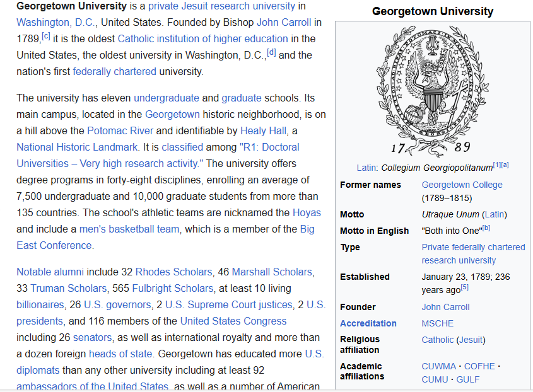This screenshot has width=533, height=392.
Task: Open the senators link
Action: [92, 338]
